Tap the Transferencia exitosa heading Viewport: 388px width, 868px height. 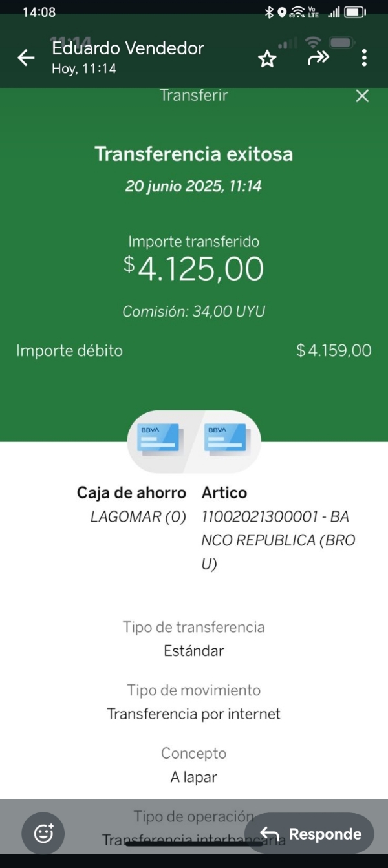(194, 154)
